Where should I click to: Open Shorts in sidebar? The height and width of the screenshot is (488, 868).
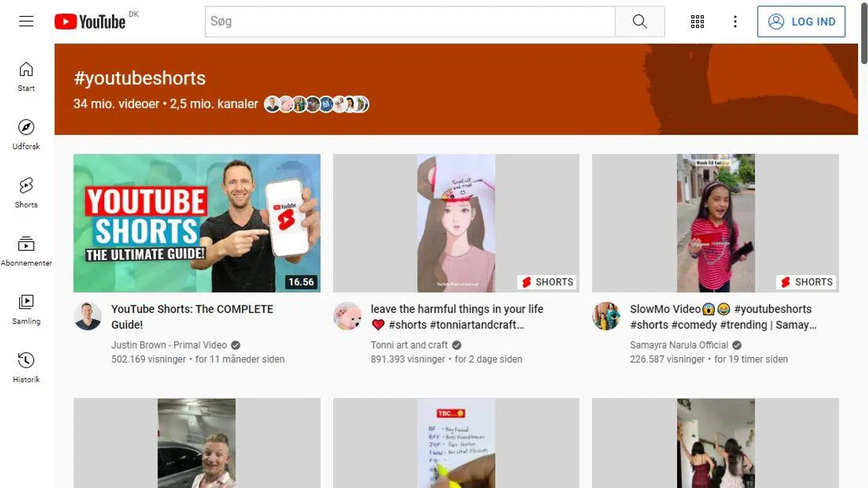coord(26,192)
